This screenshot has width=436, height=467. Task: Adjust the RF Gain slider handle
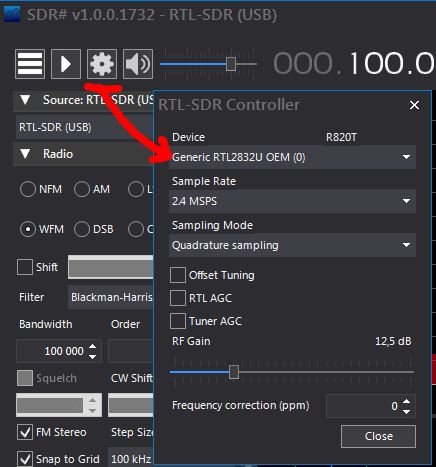click(x=234, y=372)
